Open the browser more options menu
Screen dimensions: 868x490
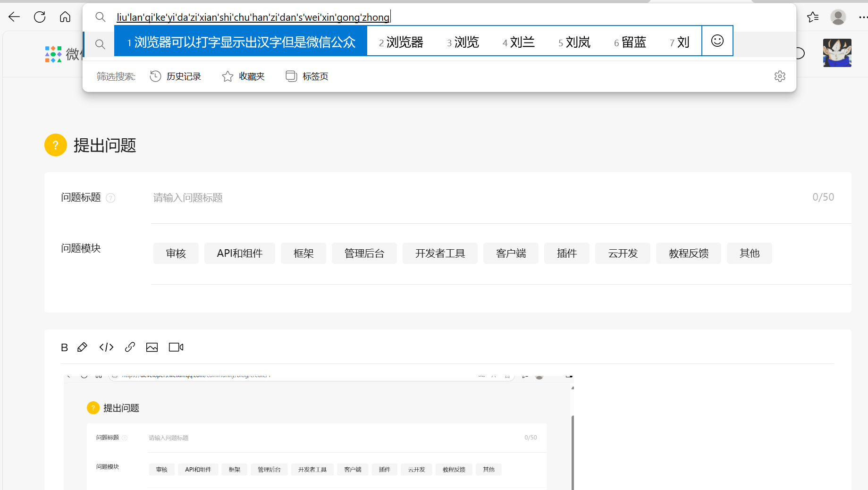click(863, 17)
